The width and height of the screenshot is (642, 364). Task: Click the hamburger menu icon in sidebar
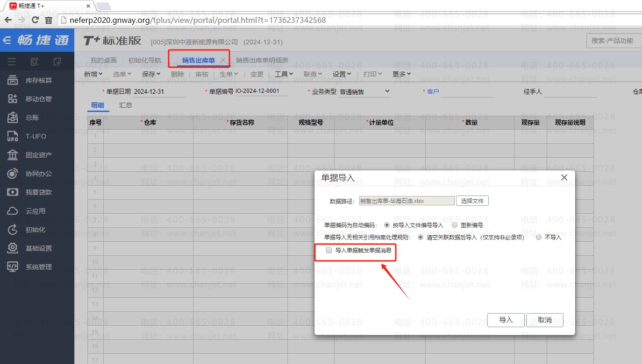(12, 62)
